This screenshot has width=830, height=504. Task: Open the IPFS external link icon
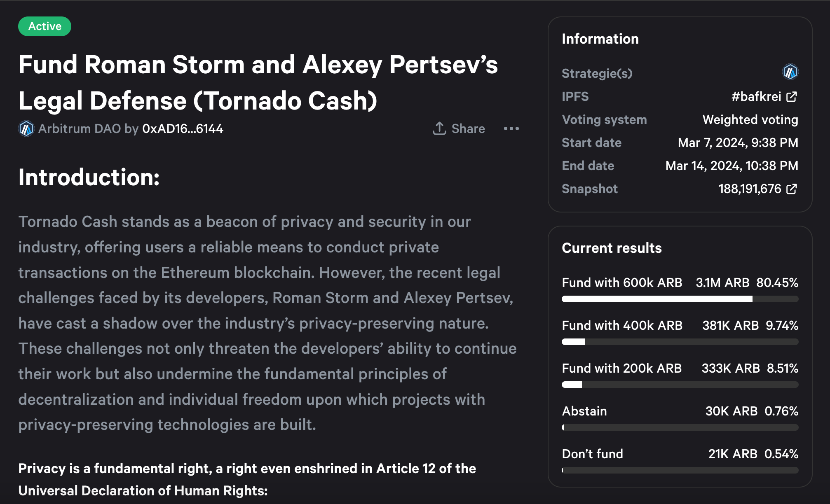pyautogui.click(x=791, y=97)
